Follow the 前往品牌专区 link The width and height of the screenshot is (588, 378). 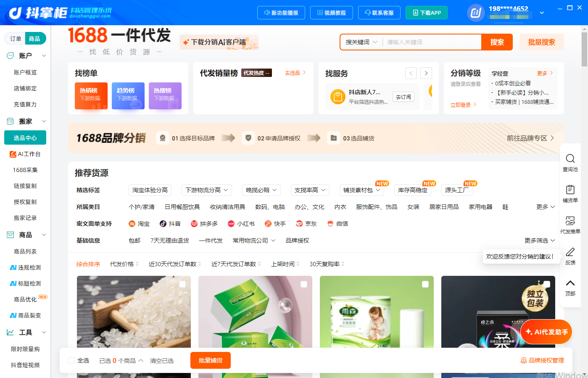tap(530, 138)
